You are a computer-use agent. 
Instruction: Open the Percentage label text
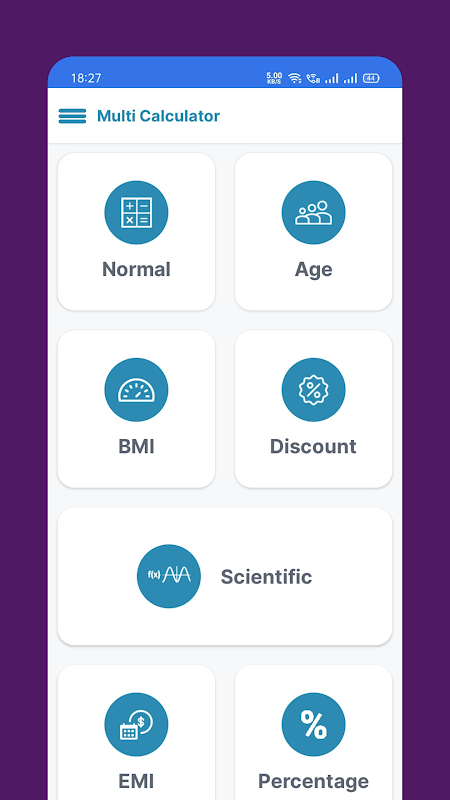coord(313,782)
